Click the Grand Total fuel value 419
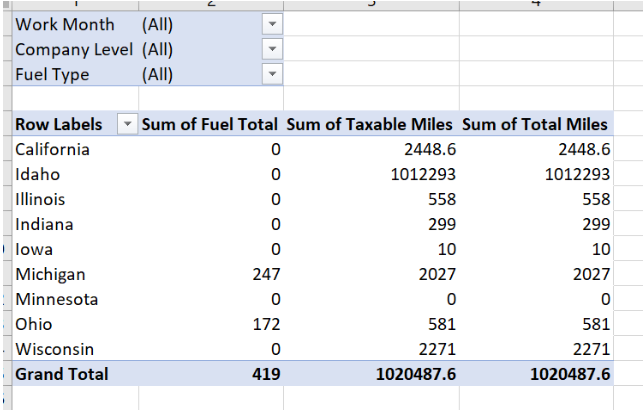The height and width of the screenshot is (410, 644). [267, 374]
